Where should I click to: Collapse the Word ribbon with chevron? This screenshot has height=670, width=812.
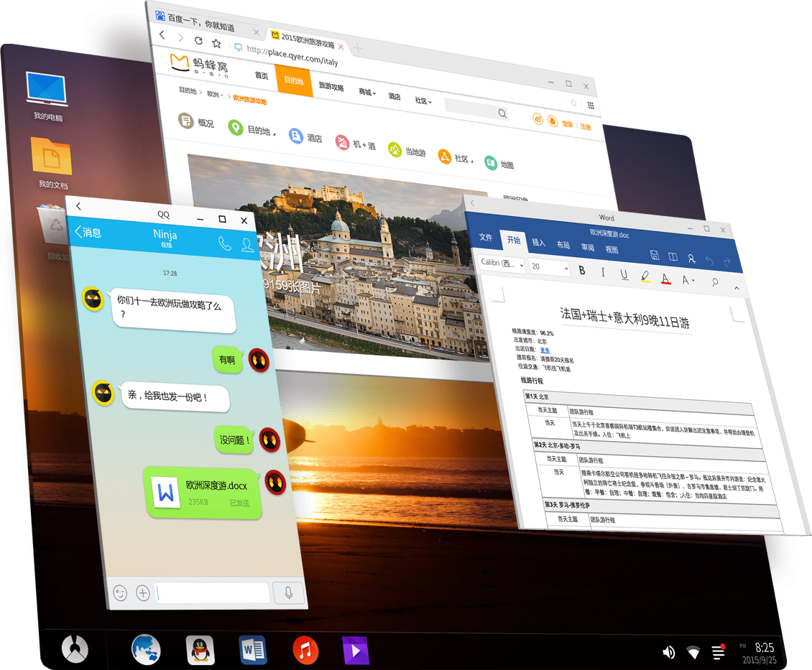737,288
